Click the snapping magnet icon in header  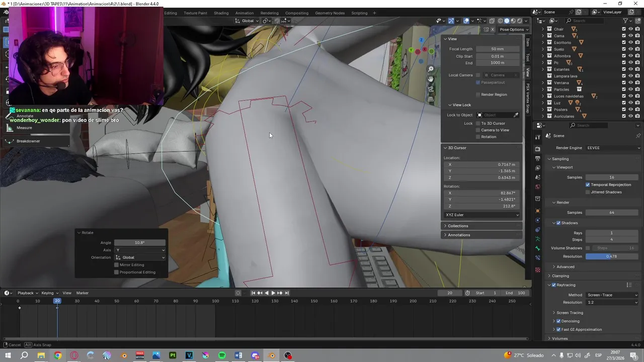(x=277, y=21)
